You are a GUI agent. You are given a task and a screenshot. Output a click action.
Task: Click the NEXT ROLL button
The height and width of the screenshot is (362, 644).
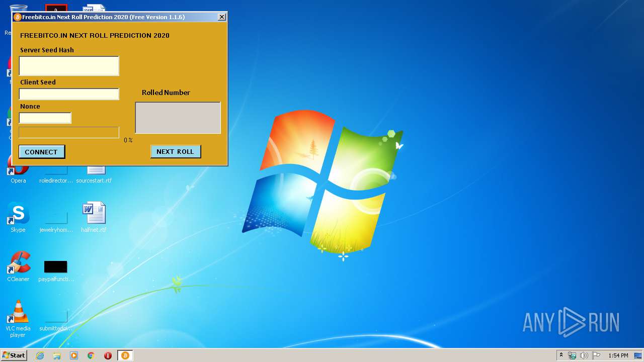click(x=176, y=151)
